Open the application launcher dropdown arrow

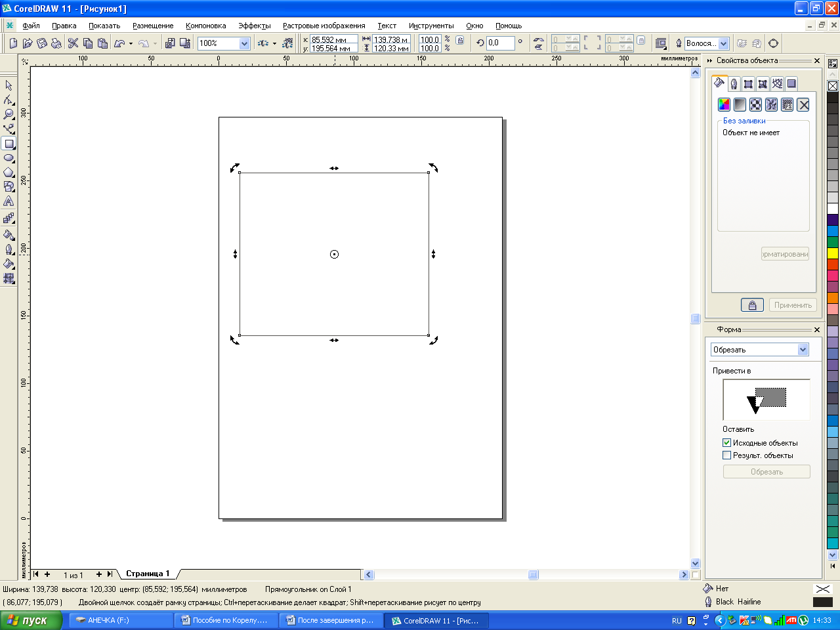coord(274,43)
